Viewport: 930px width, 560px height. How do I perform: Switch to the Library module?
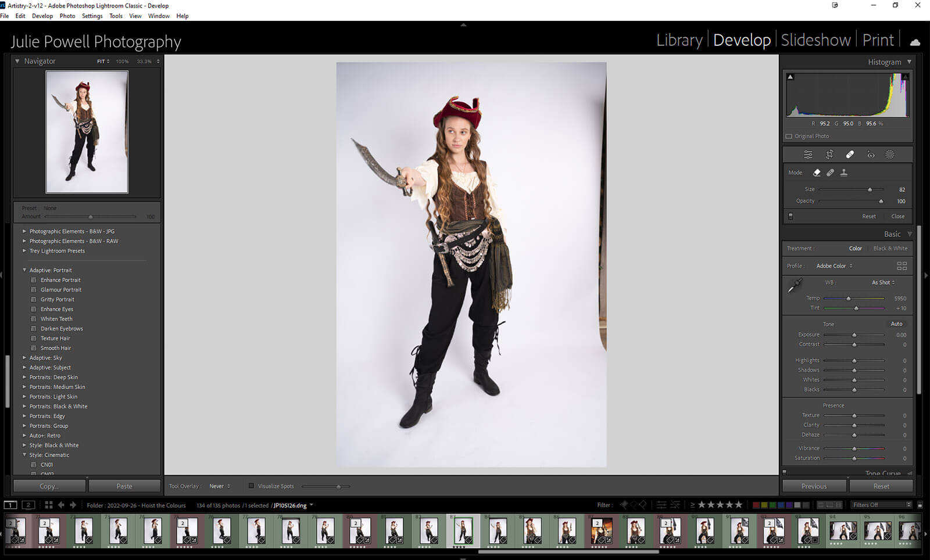tap(679, 40)
